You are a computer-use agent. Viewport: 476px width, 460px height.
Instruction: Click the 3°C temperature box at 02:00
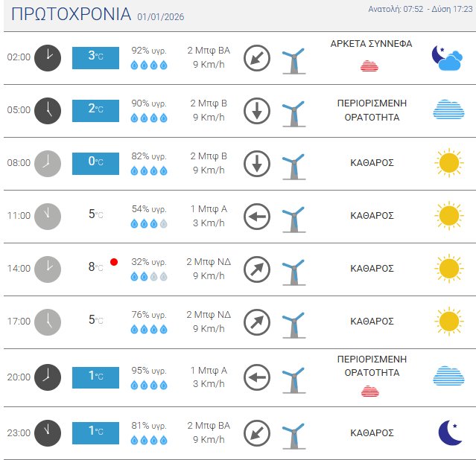95,57
